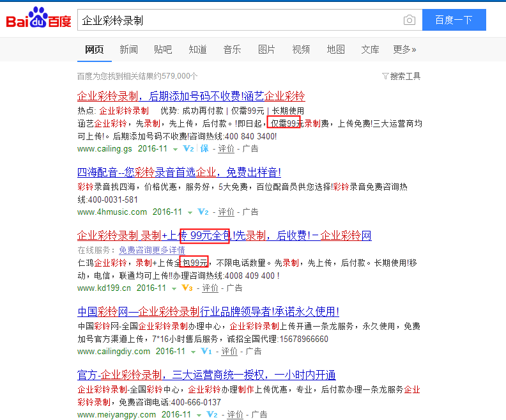The image size is (506, 420).
Task: Open the 知道 tab
Action: [197, 50]
